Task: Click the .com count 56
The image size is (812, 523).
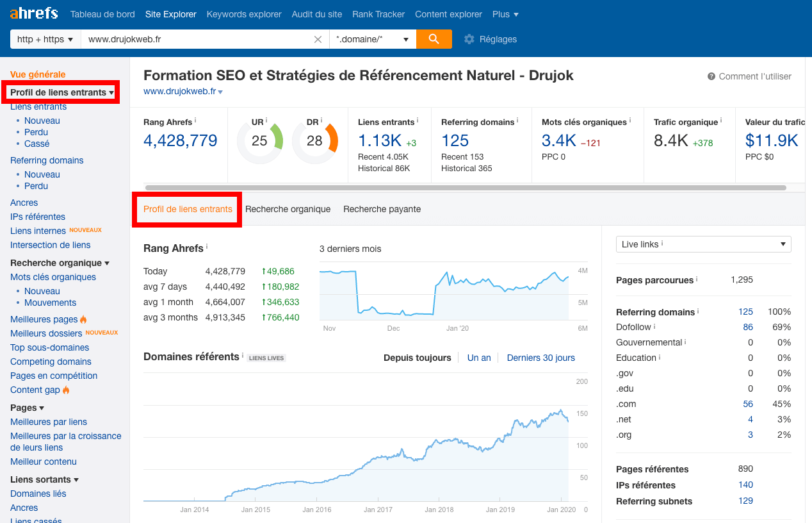Action: click(748, 404)
